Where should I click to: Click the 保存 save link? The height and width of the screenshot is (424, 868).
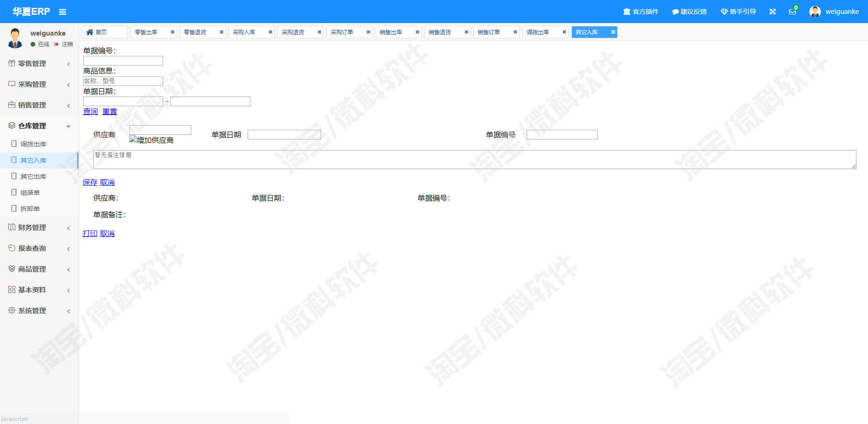pyautogui.click(x=90, y=182)
